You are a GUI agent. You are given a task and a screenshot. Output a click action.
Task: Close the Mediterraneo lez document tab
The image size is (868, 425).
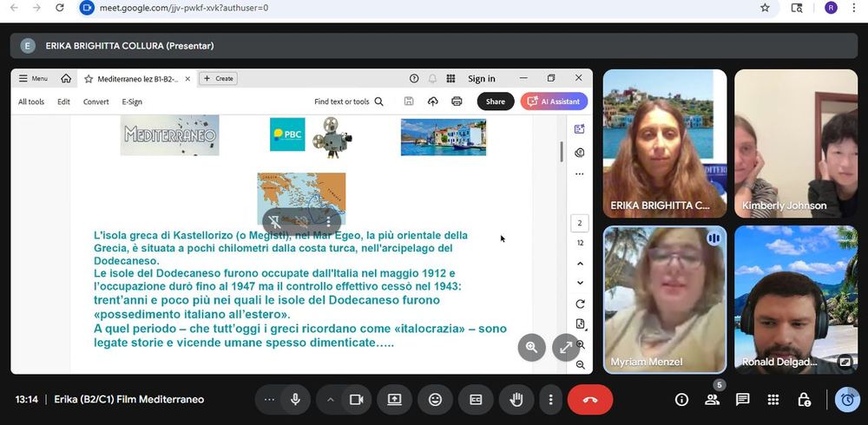(187, 79)
